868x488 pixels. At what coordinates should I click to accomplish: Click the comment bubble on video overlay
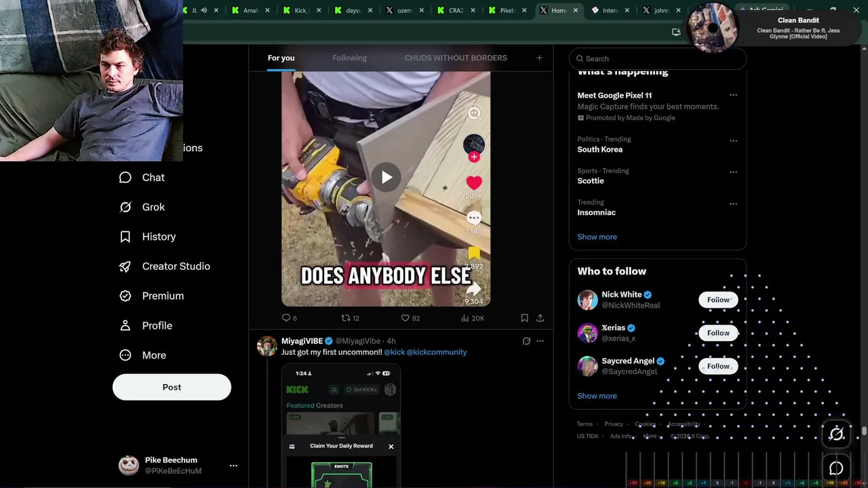point(474,218)
